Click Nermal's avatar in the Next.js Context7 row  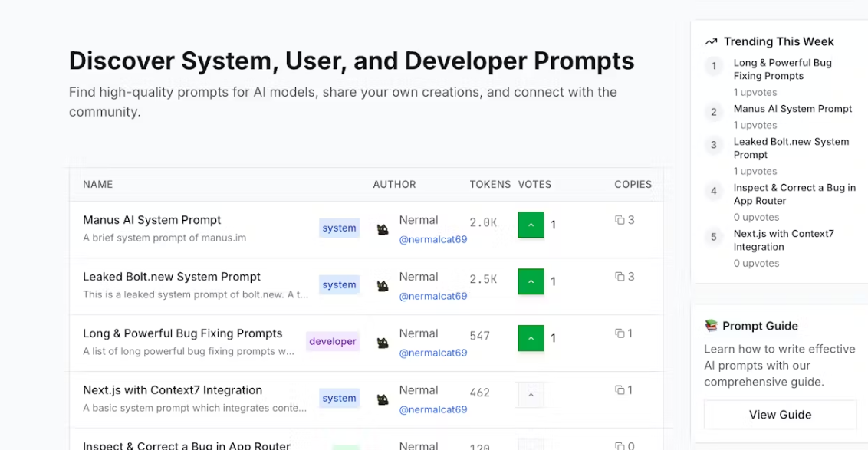pos(383,399)
